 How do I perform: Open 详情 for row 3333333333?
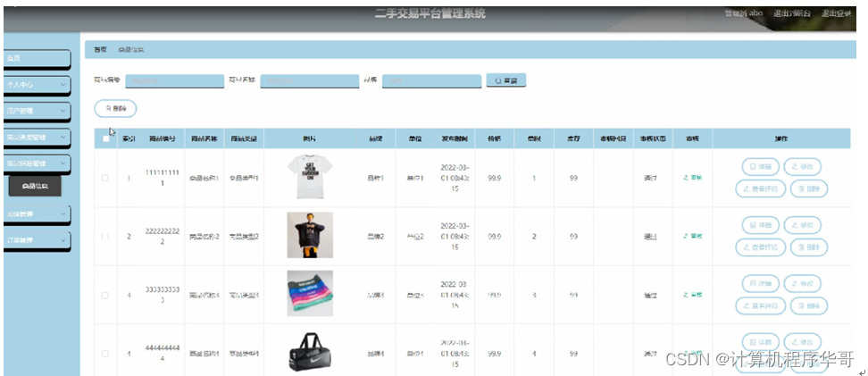(760, 283)
